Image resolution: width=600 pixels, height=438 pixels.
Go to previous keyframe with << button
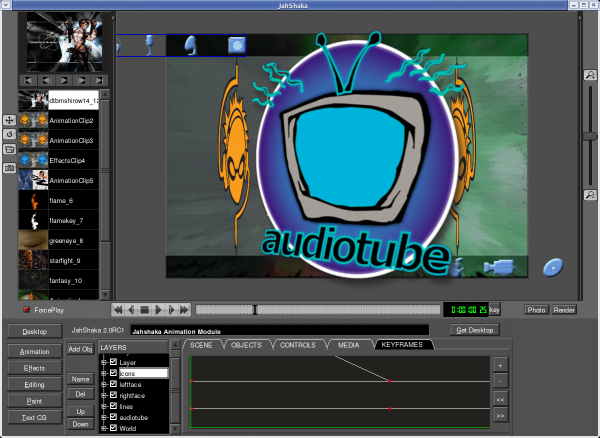point(501,400)
